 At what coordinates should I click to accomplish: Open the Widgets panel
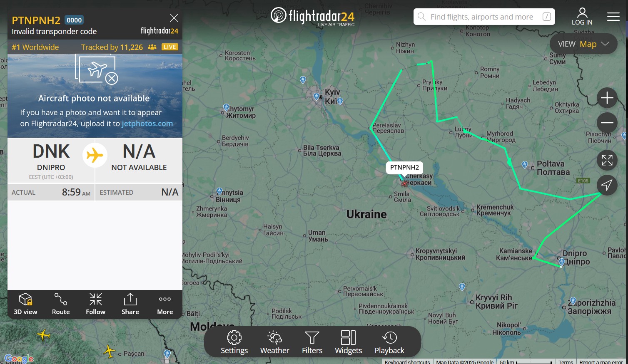[x=348, y=342]
